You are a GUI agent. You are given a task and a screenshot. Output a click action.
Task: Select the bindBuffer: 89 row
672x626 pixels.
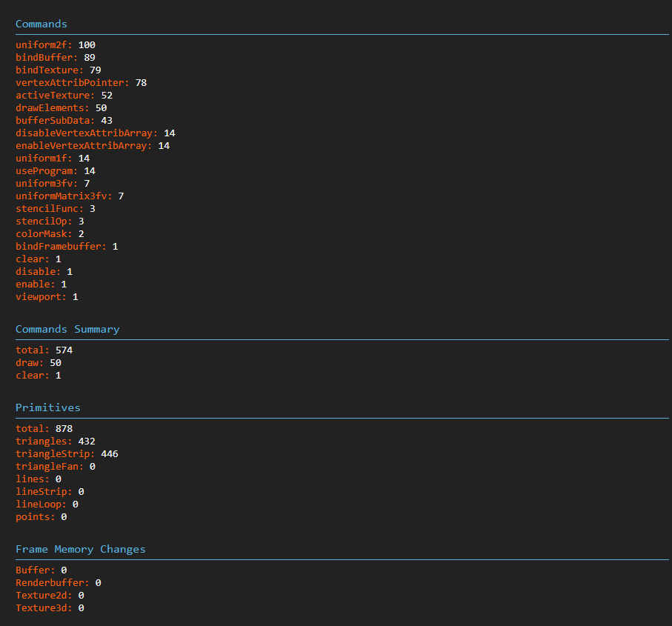coord(56,58)
